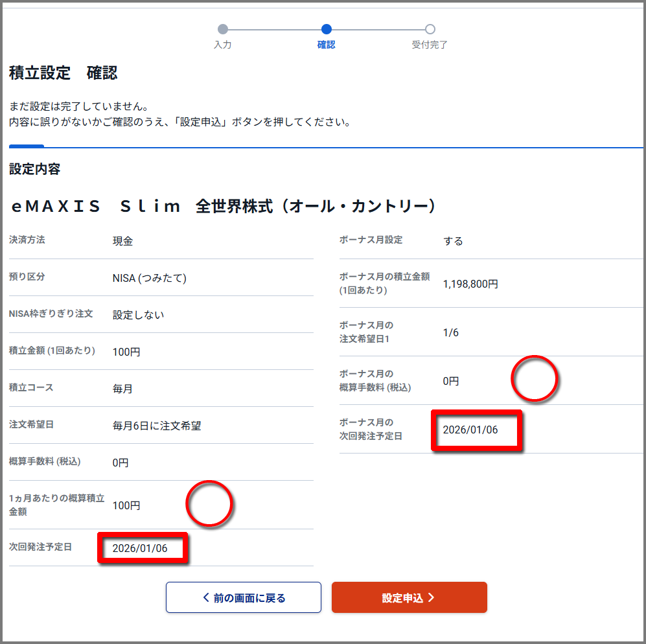Screen dimensions: 646x644
Task: Select the 積立コース value 毎月
Action: click(122, 389)
